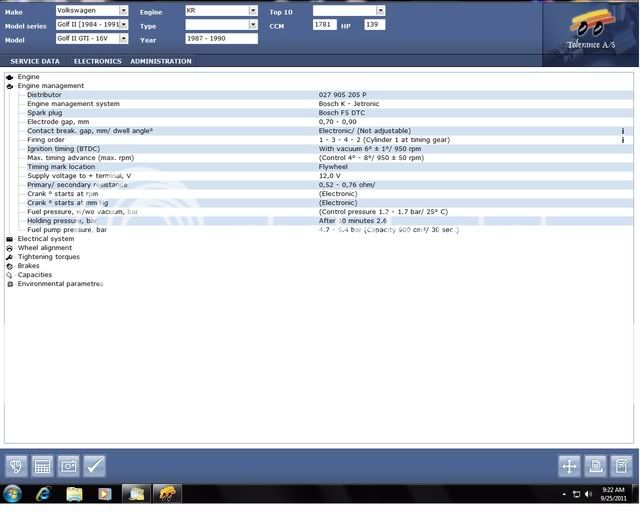Click the 12,0 V value
This screenshot has height=512, width=640.
pyautogui.click(x=329, y=176)
